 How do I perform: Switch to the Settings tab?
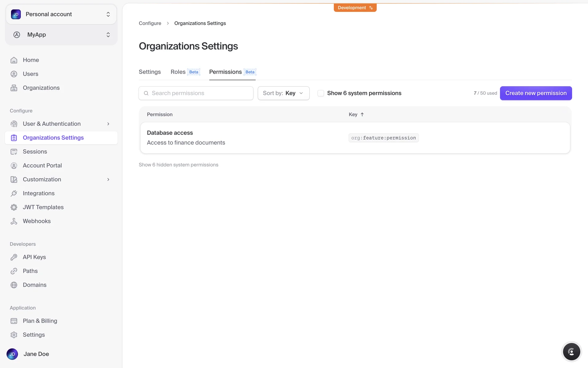pyautogui.click(x=149, y=72)
